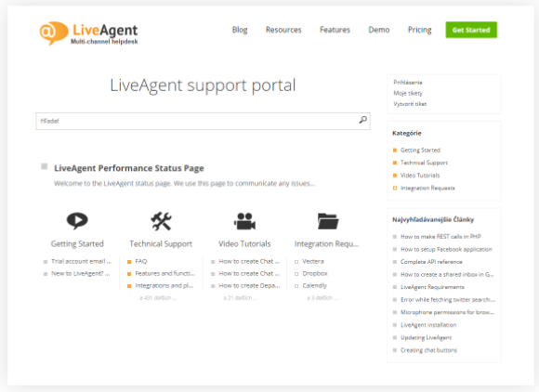
Task: Open the Getting Started play icon
Action: [77, 221]
